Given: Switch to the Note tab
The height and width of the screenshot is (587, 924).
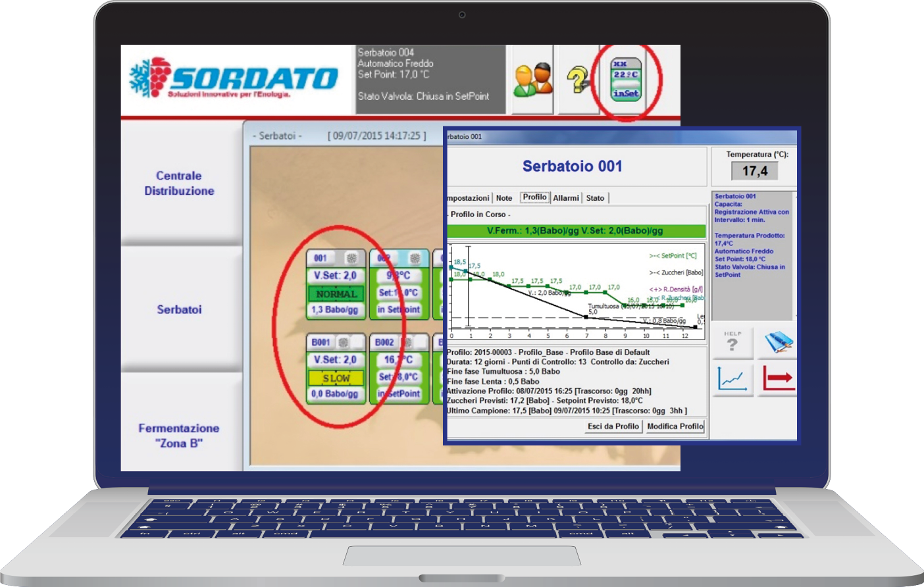Looking at the screenshot, I should 504,198.
